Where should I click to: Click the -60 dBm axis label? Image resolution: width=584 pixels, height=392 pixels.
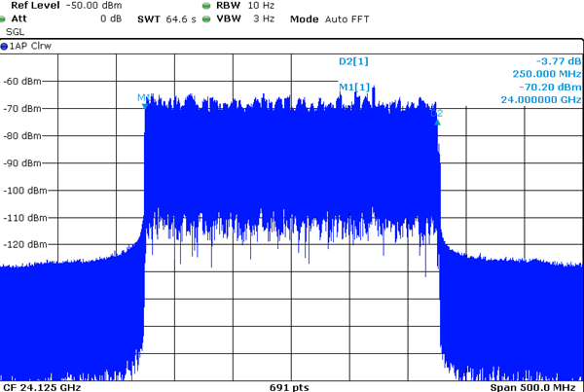tap(22, 81)
